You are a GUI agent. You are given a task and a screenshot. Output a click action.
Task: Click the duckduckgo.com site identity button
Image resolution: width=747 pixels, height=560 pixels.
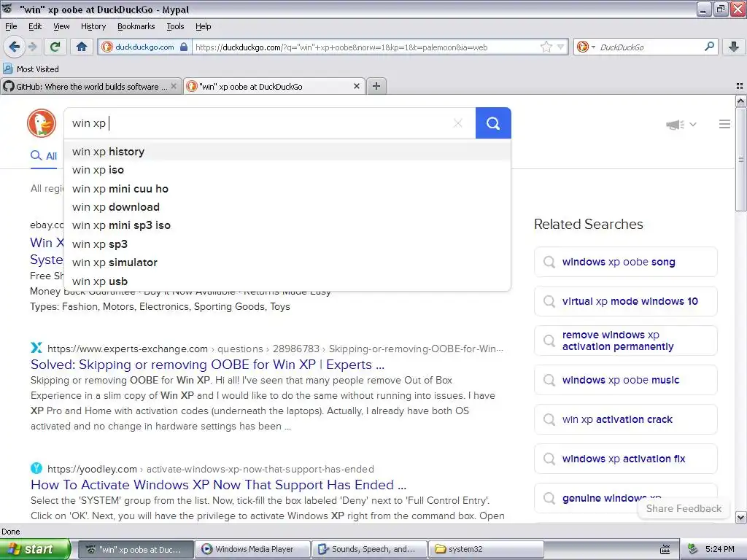pos(145,47)
